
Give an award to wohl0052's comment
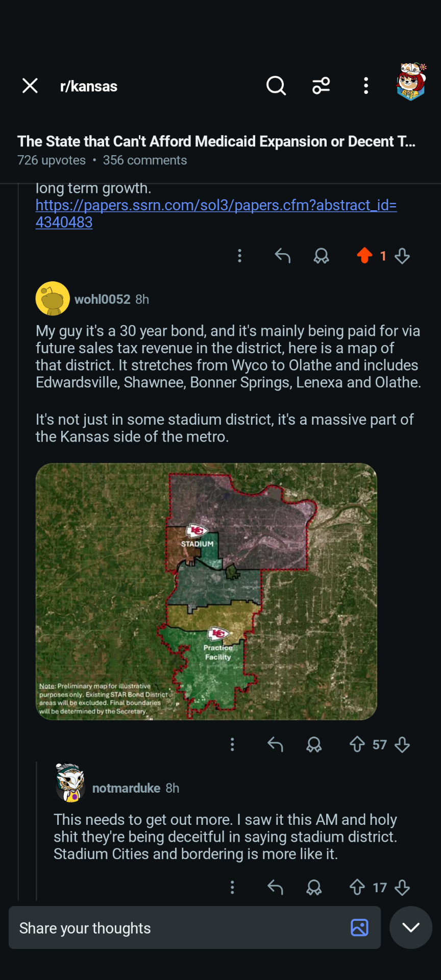[314, 744]
